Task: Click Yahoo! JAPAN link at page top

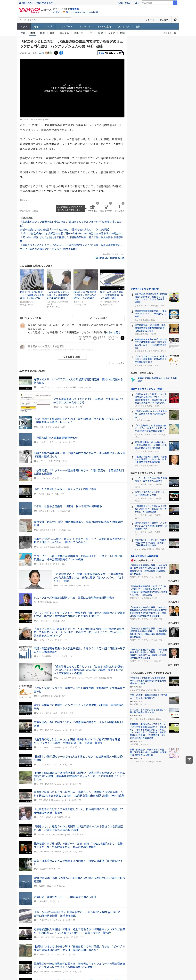Action: (124, 3)
